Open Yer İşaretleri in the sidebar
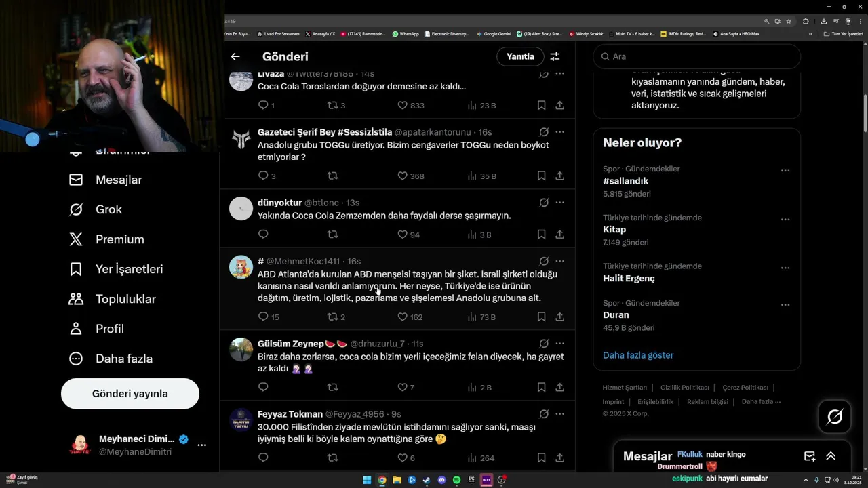The width and height of the screenshot is (868, 488). [x=117, y=269]
